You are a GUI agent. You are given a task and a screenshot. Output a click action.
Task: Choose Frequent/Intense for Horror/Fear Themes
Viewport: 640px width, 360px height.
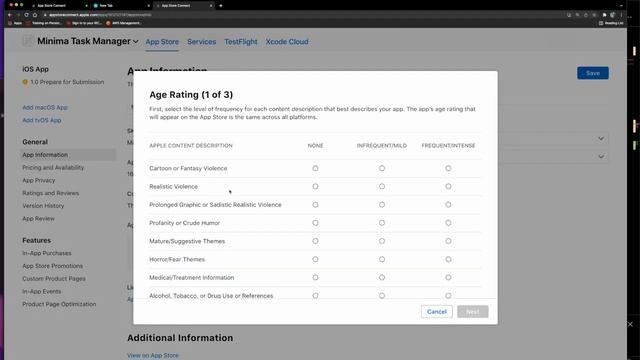pos(448,259)
